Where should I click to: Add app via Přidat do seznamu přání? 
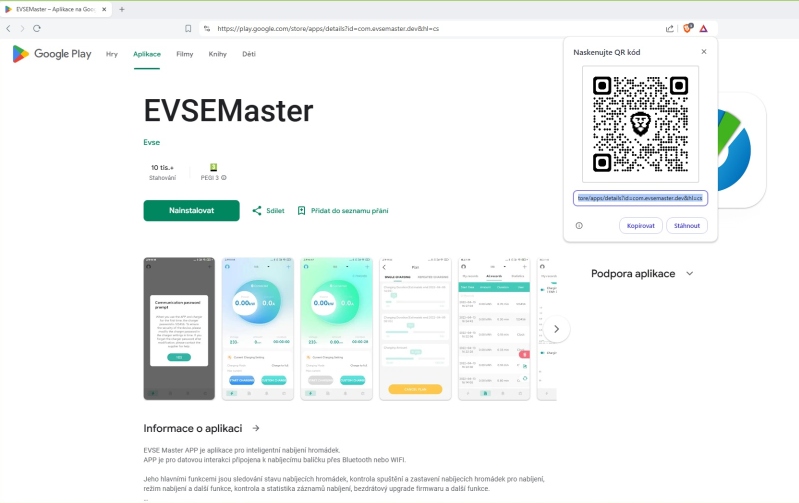342,210
